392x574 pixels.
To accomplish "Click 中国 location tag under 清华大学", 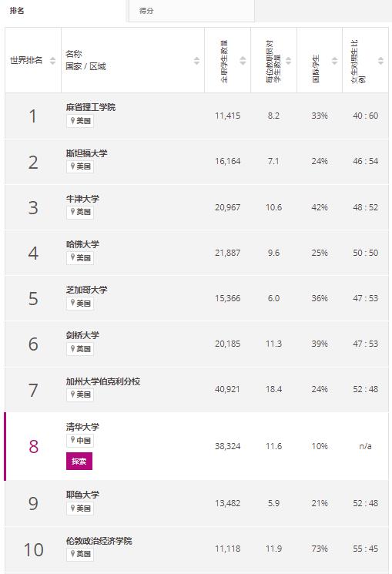I will pyautogui.click(x=80, y=441).
